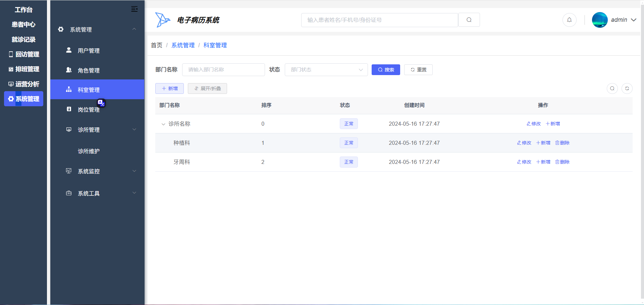Click 修改 in 种植科 row
Image resolution: width=644 pixels, height=305 pixels.
(524, 143)
